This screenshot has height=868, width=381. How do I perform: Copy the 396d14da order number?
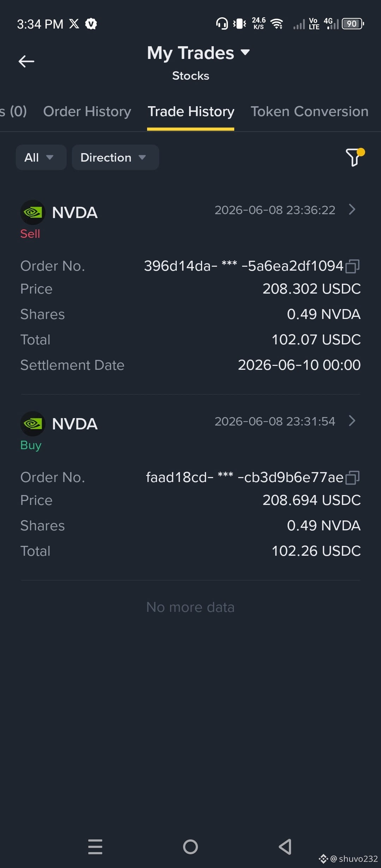(x=352, y=266)
